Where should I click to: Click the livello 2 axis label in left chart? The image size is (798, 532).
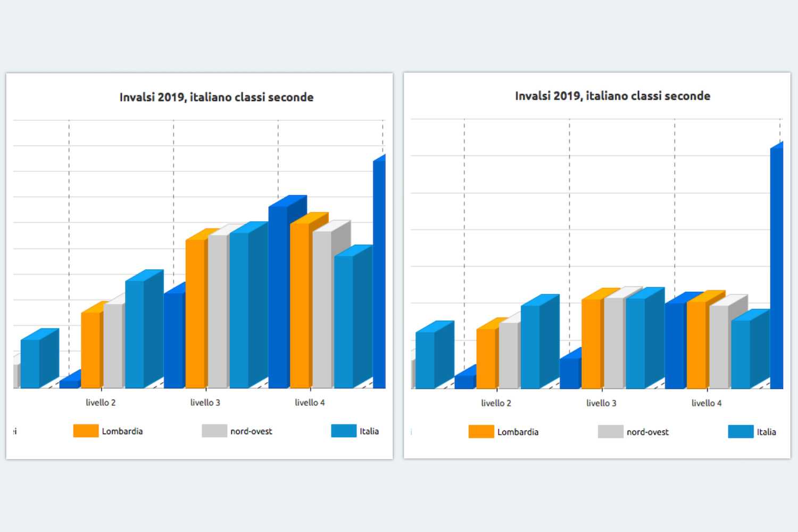(101, 403)
